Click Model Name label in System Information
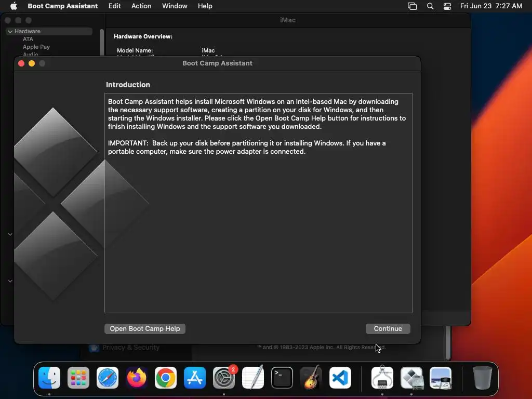532x399 pixels. tap(135, 50)
